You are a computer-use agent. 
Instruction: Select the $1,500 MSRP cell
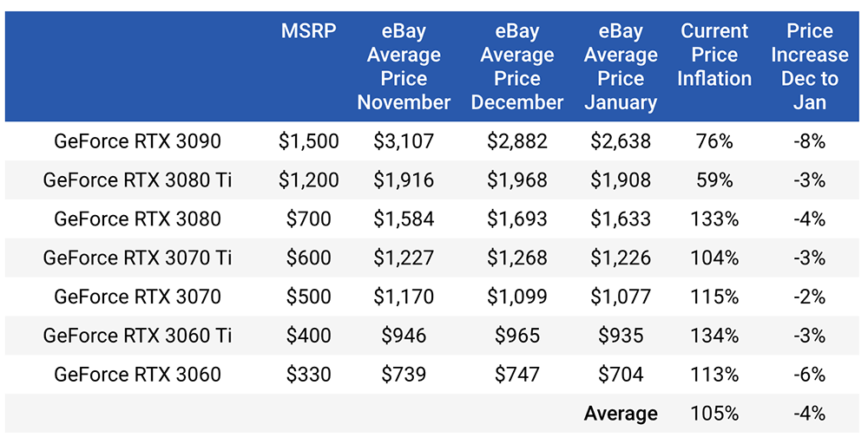coord(308,141)
